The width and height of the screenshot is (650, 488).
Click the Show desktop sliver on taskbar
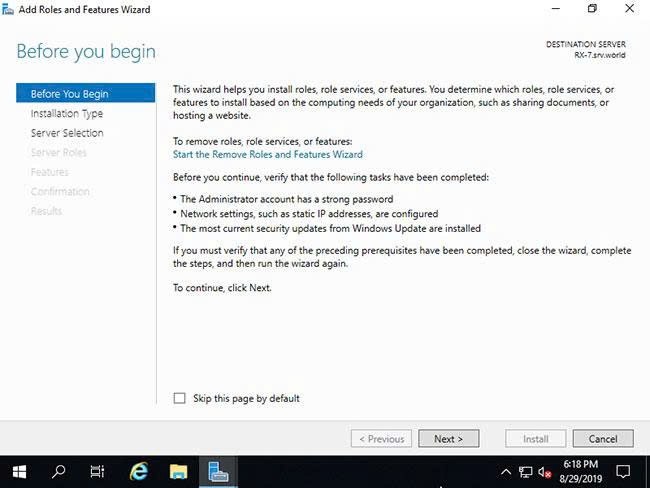[648, 472]
